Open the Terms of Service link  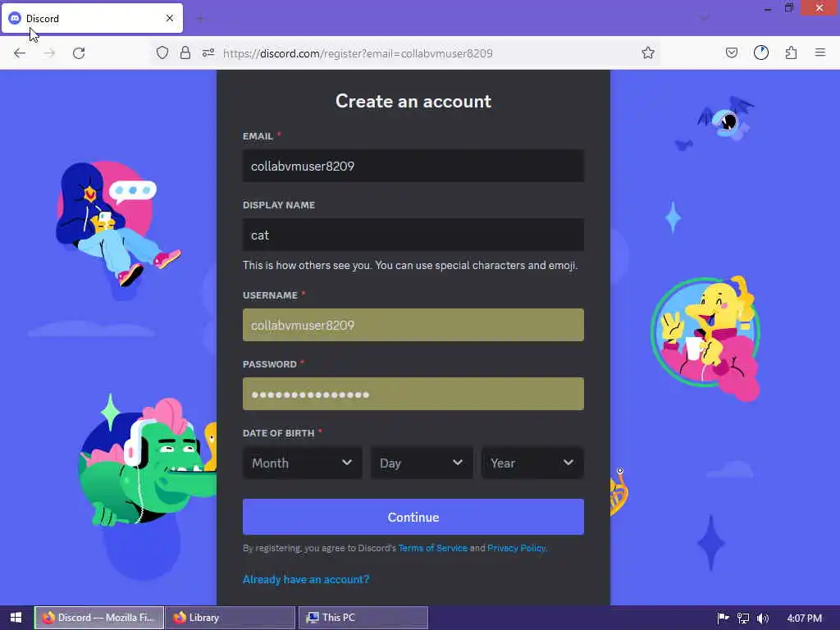(x=433, y=548)
